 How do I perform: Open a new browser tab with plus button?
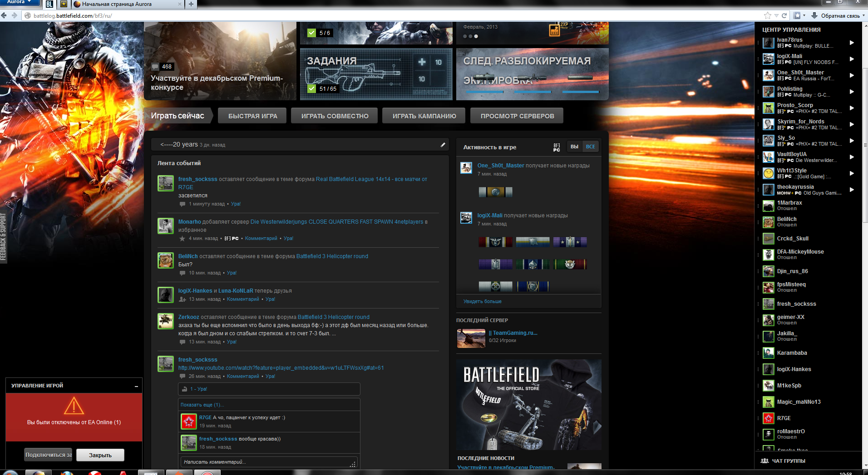pyautogui.click(x=191, y=4)
